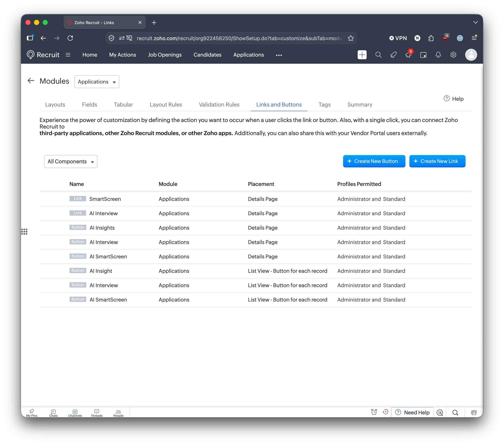Open Channels in the bottom bar
Screen dimensions: 504x445
pyautogui.click(x=75, y=413)
